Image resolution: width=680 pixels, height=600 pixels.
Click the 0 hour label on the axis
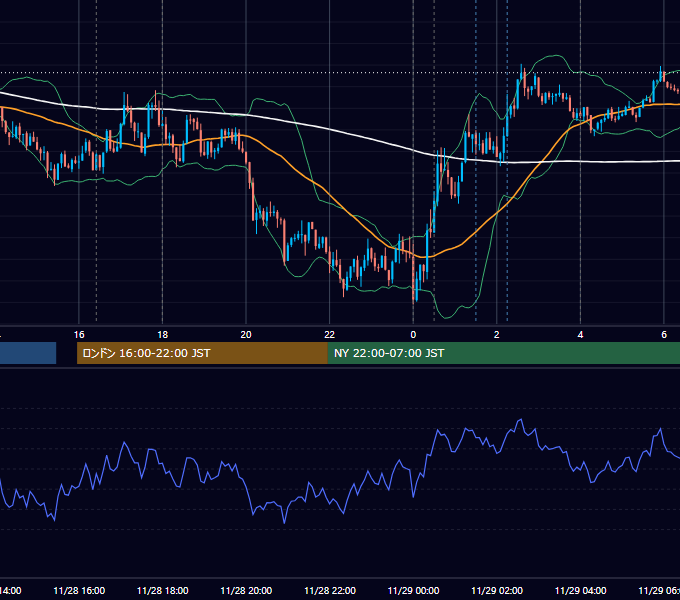coord(413,335)
